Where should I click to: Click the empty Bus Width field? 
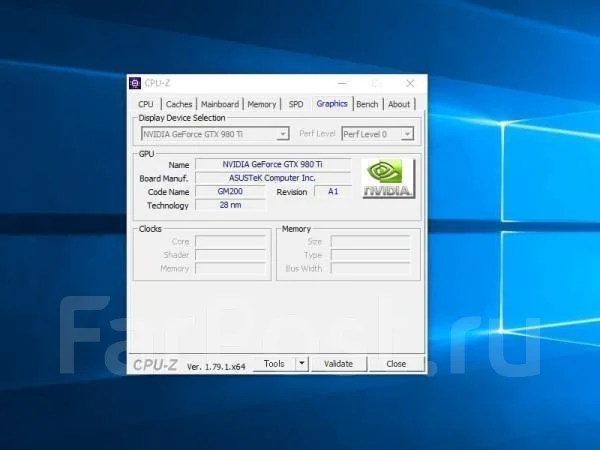(370, 268)
